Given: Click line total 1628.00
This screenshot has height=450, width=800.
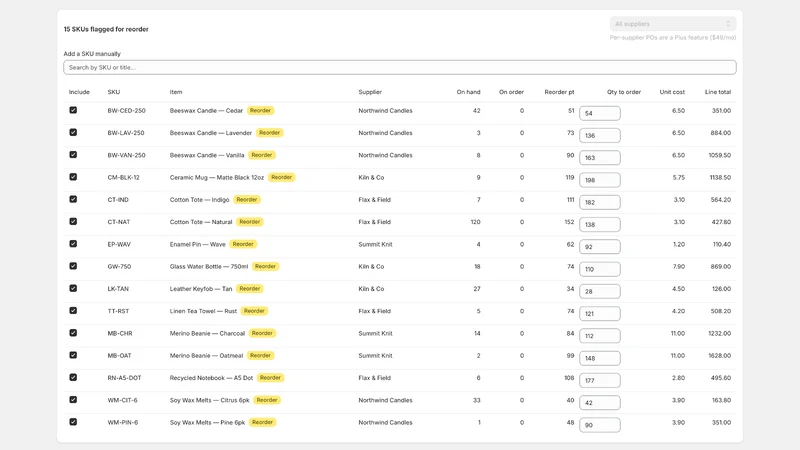Looking at the screenshot, I should click(719, 356).
